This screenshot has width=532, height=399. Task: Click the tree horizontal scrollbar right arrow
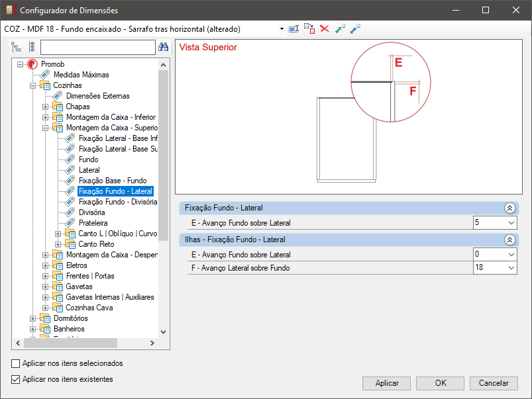pos(152,343)
